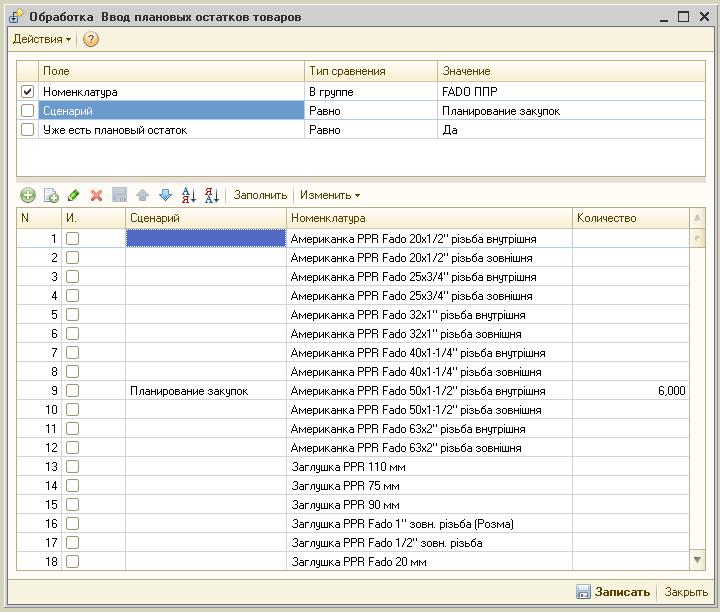720x612 pixels.
Task: Enable the Уже есть плановый остаток checkbox
Action: pyautogui.click(x=28, y=130)
